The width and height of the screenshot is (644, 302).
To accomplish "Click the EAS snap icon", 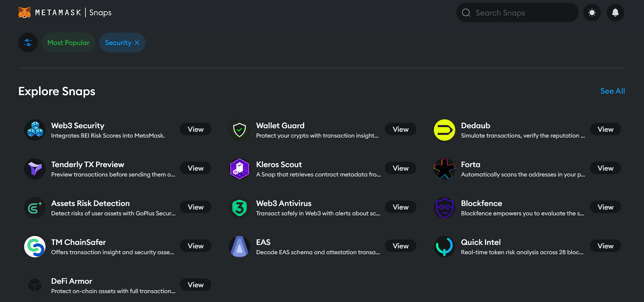I will [239, 246].
